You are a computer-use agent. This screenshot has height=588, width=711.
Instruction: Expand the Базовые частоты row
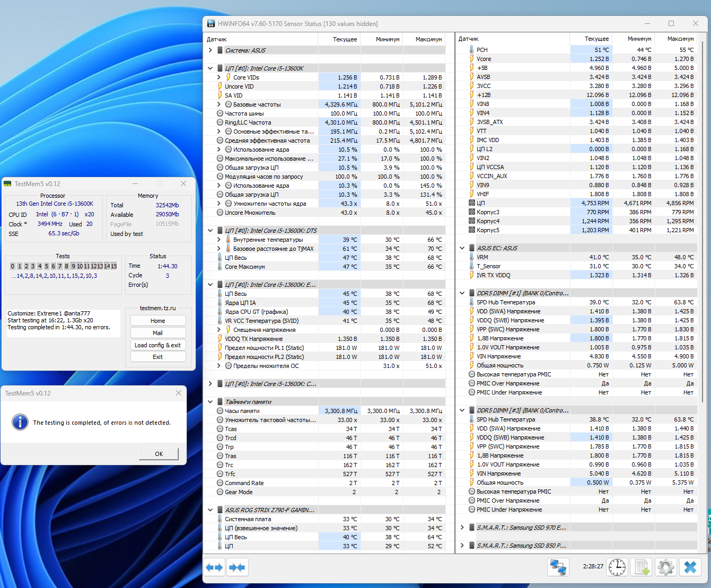coord(219,104)
